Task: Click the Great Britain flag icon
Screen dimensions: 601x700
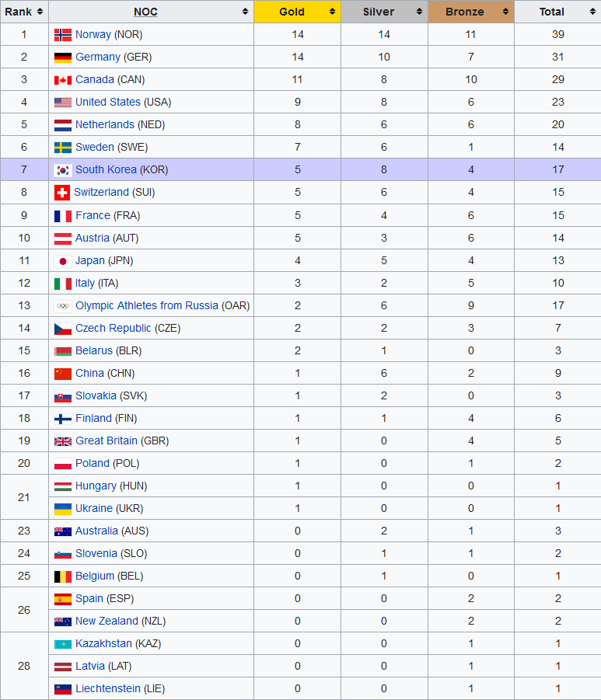Action: click(x=62, y=441)
